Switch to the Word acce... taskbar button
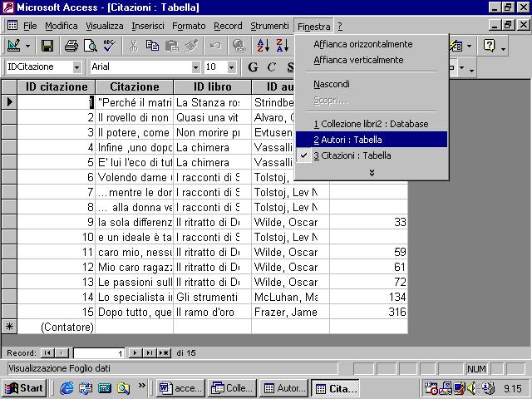Viewport: 532px width, 399px height. (180, 388)
